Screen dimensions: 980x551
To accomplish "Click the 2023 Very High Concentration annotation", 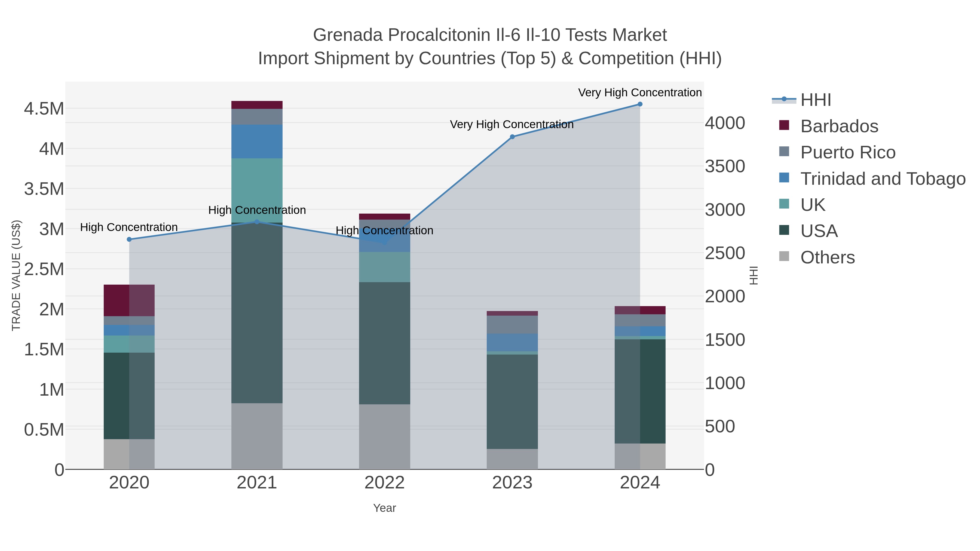I will [512, 124].
